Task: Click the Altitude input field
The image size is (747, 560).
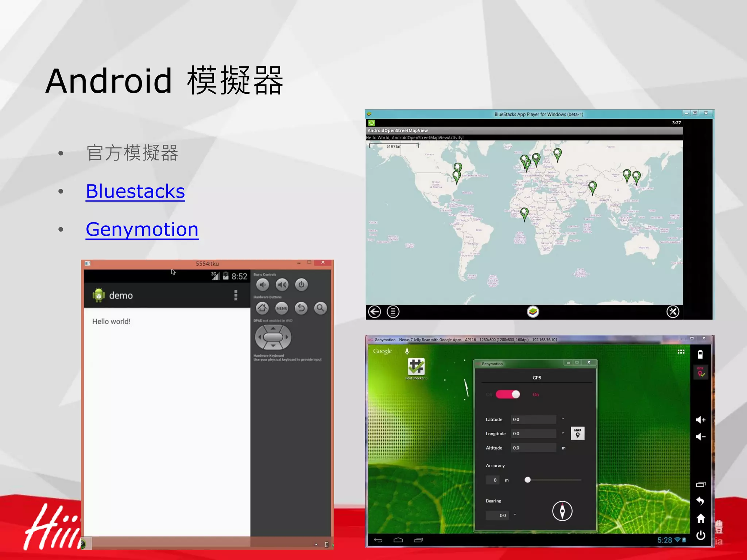Action: pyautogui.click(x=534, y=448)
